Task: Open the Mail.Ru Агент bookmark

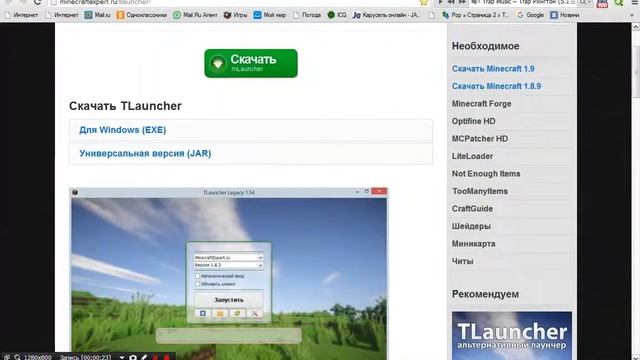Action: (195, 15)
